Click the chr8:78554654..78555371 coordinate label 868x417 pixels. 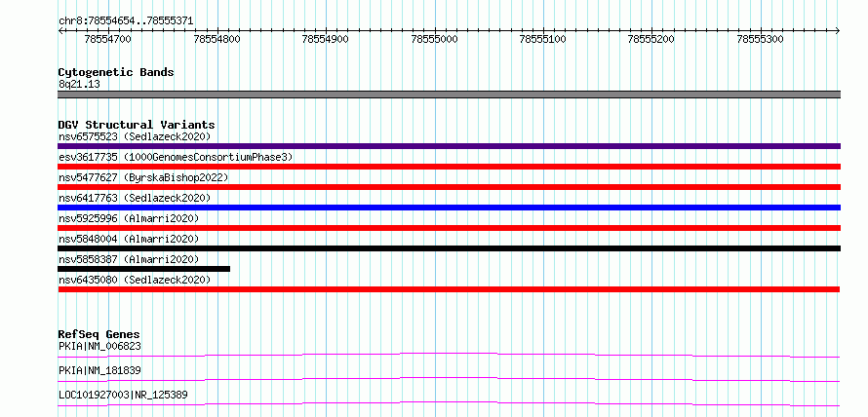click(x=126, y=21)
